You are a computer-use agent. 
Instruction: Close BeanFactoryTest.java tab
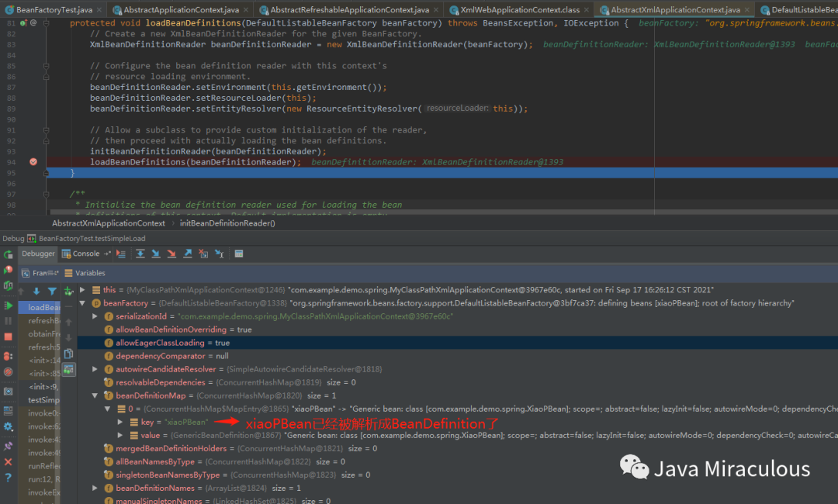pos(99,9)
